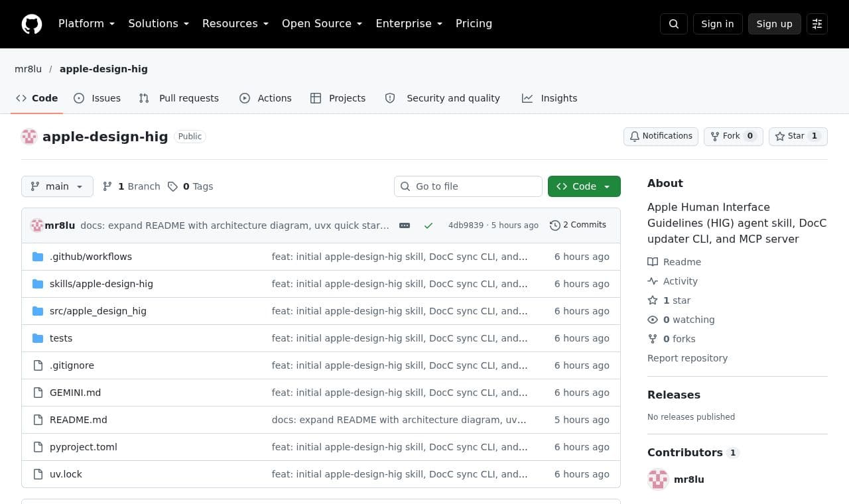849x504 pixels.
Task: Click the book icon beside Readme
Action: pos(653,262)
